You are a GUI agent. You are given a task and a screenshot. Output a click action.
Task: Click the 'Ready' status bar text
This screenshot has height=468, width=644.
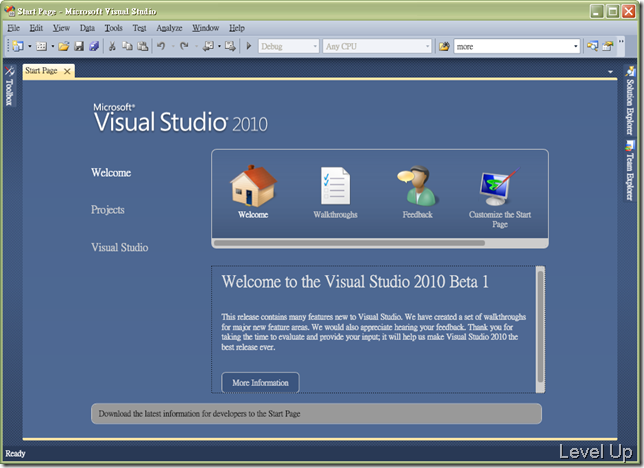[x=15, y=454]
